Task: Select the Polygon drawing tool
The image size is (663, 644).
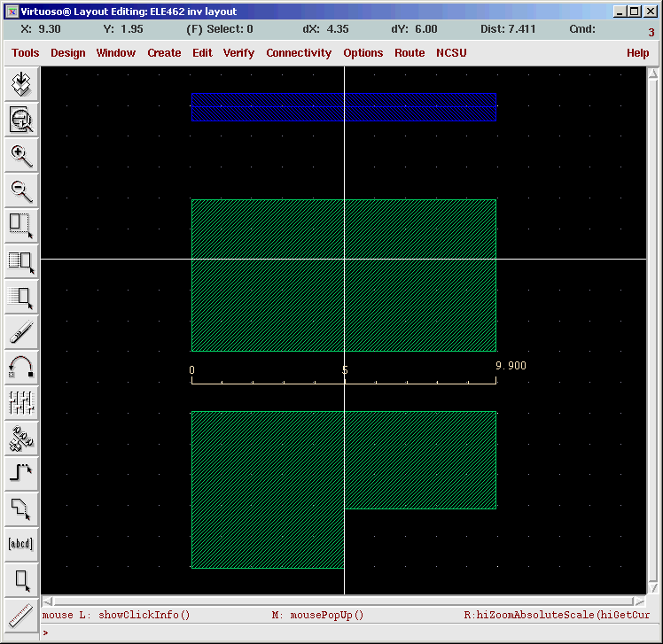Action: (x=21, y=509)
